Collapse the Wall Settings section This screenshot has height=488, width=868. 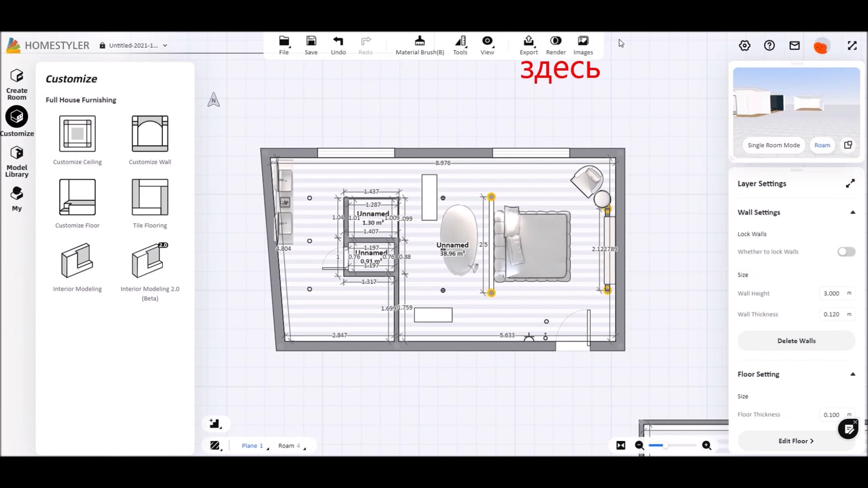pos(854,212)
